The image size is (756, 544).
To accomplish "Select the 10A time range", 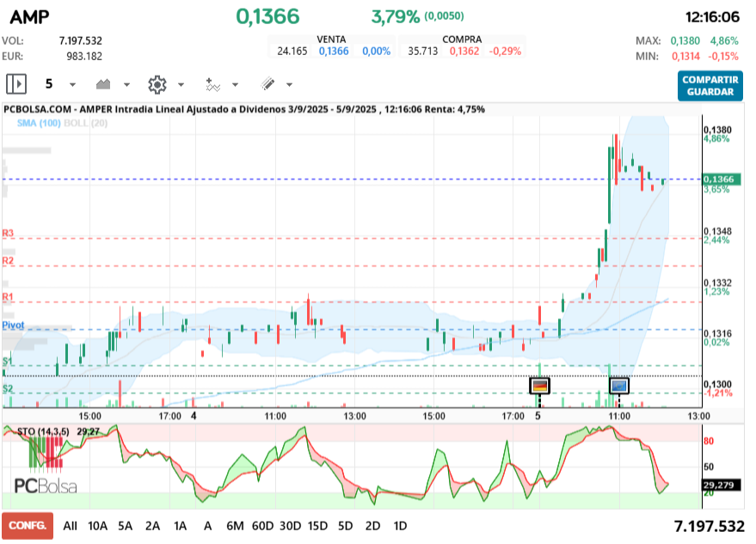I will pyautogui.click(x=97, y=526).
